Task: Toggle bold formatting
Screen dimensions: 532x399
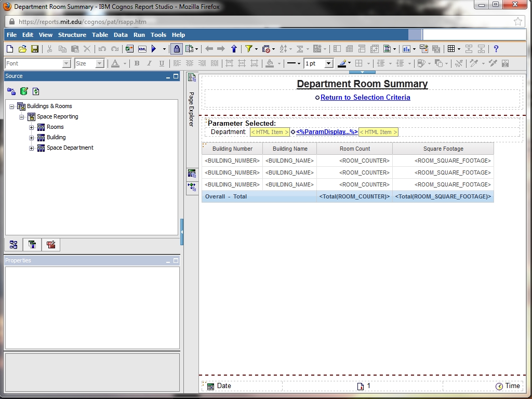Action: click(x=137, y=63)
